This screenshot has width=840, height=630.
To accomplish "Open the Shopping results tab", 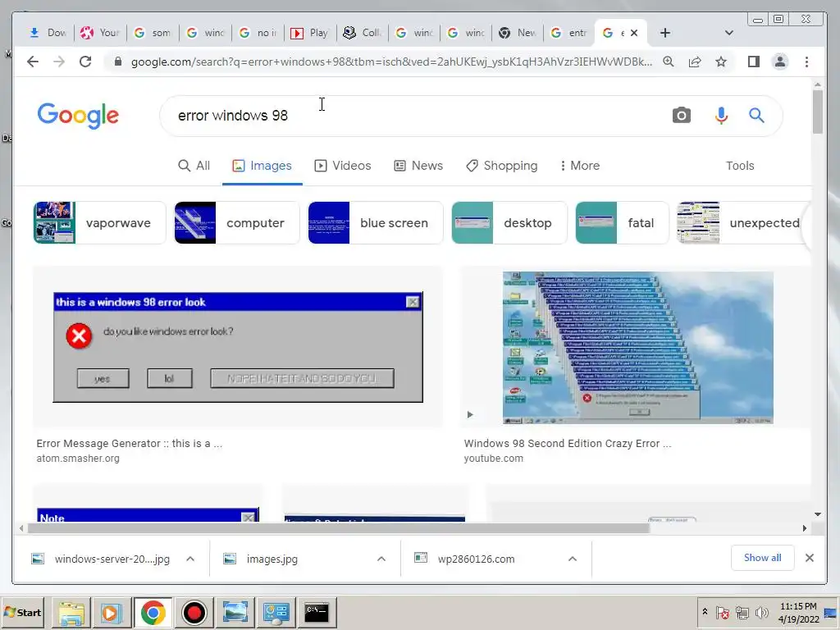I will 501,166.
